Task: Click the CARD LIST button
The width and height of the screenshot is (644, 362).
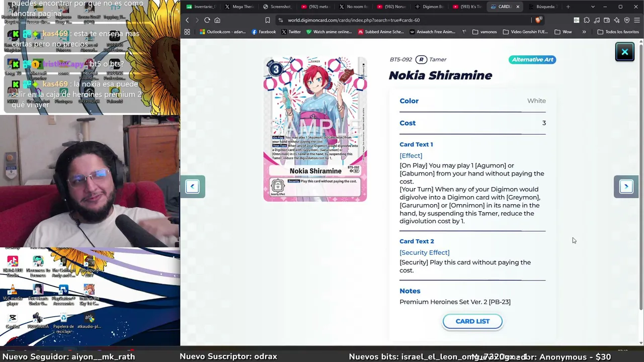Action: point(472,321)
